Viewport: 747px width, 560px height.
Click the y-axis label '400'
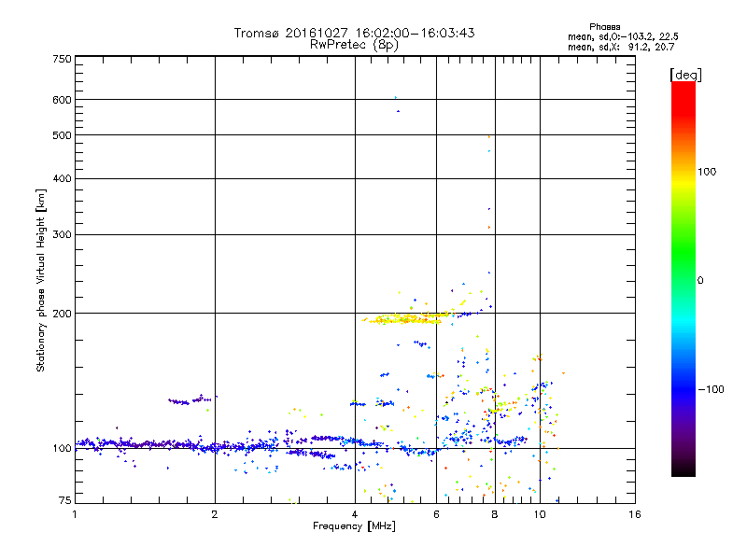point(62,178)
